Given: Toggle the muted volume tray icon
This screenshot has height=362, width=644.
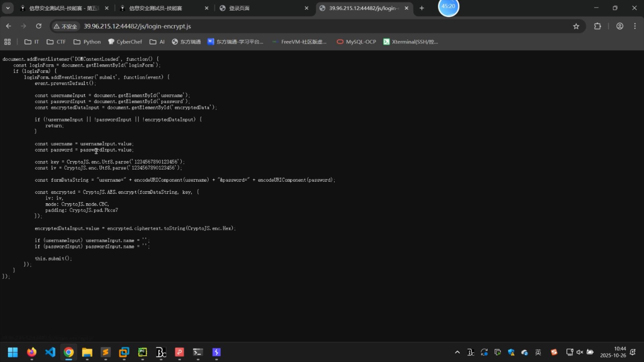Looking at the screenshot, I should pyautogui.click(x=580, y=352).
